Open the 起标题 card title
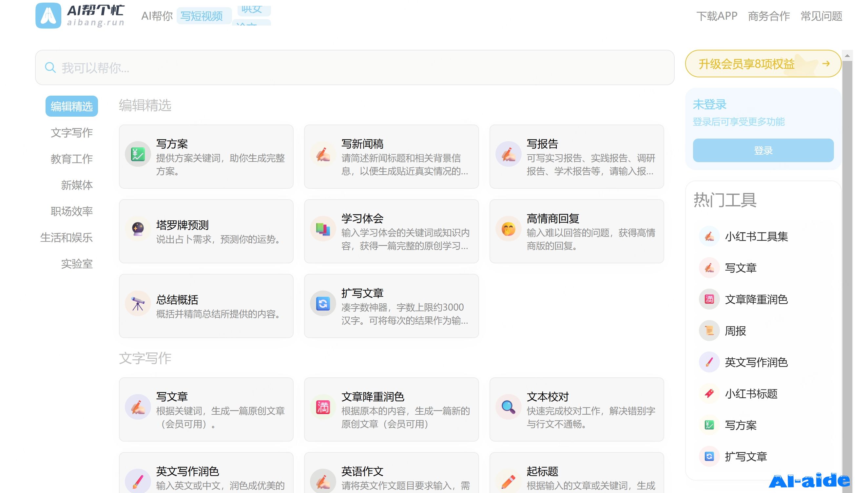 click(x=543, y=471)
